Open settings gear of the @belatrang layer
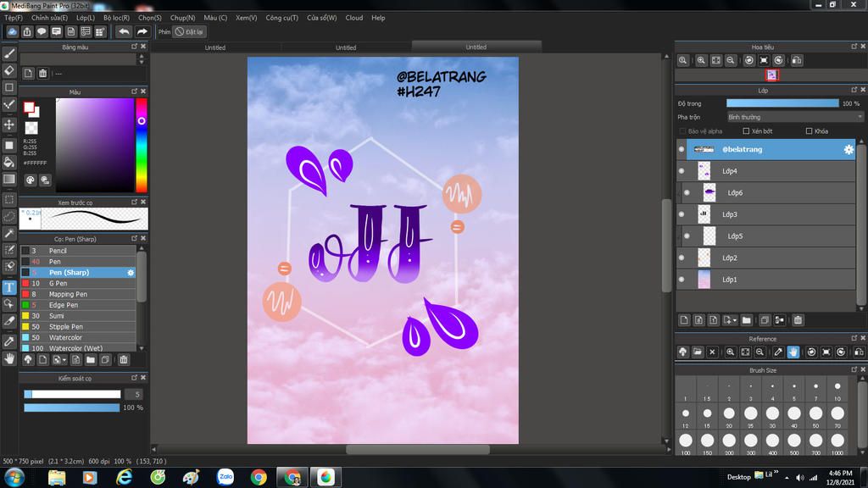Viewport: 868px width, 488px height. tap(848, 149)
